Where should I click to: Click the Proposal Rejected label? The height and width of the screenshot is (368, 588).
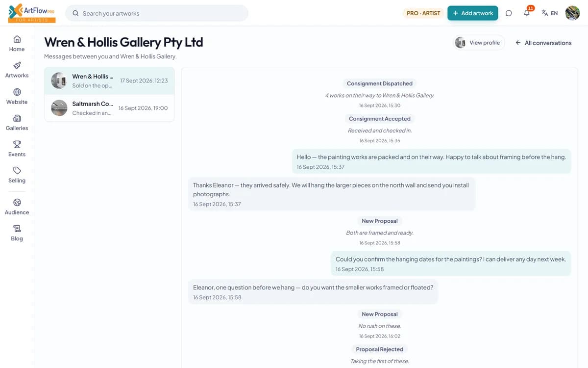click(x=380, y=349)
